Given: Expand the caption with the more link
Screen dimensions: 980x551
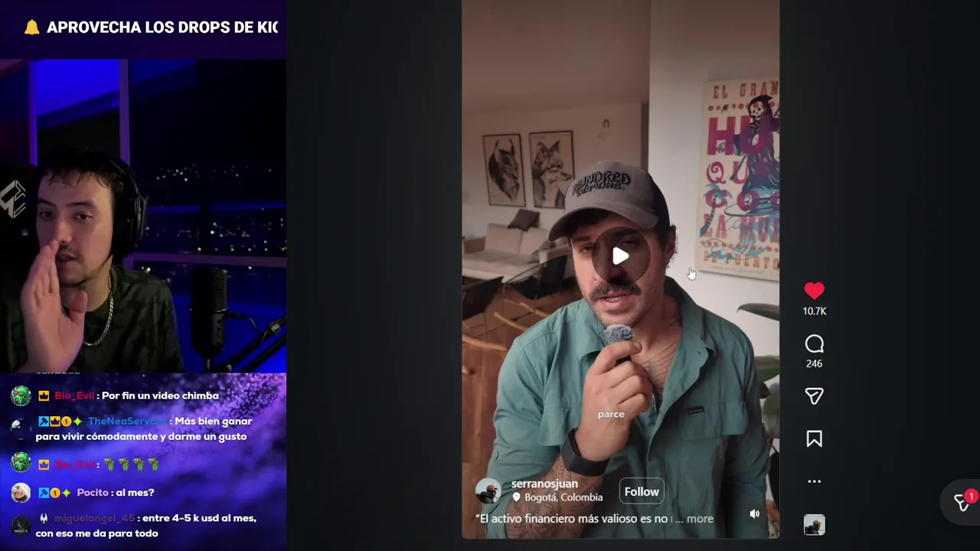Looking at the screenshot, I should 700,519.
